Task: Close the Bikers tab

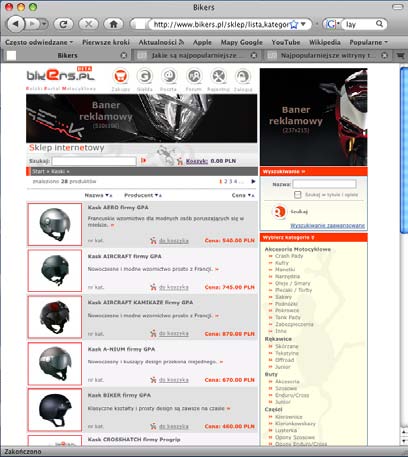Action: [x=124, y=55]
